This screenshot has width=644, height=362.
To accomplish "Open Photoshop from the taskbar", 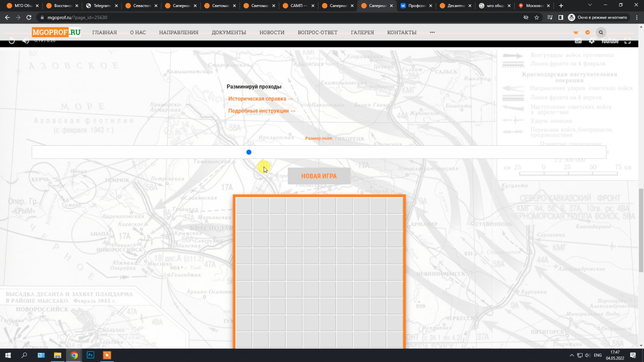I will (91, 355).
